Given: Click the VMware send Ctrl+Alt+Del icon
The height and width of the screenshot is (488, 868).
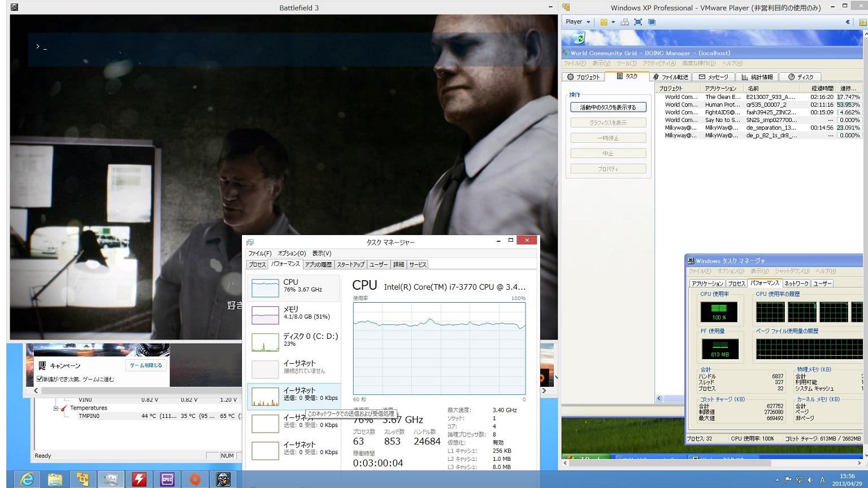Looking at the screenshot, I should pos(624,22).
